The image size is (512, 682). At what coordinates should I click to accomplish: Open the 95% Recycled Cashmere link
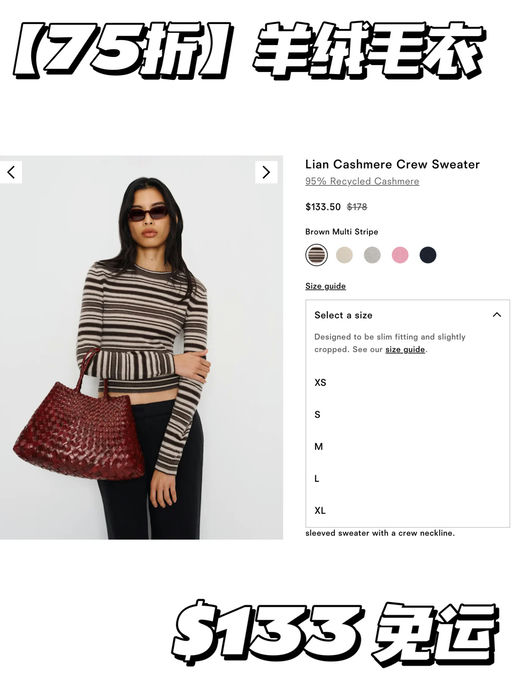tap(362, 181)
